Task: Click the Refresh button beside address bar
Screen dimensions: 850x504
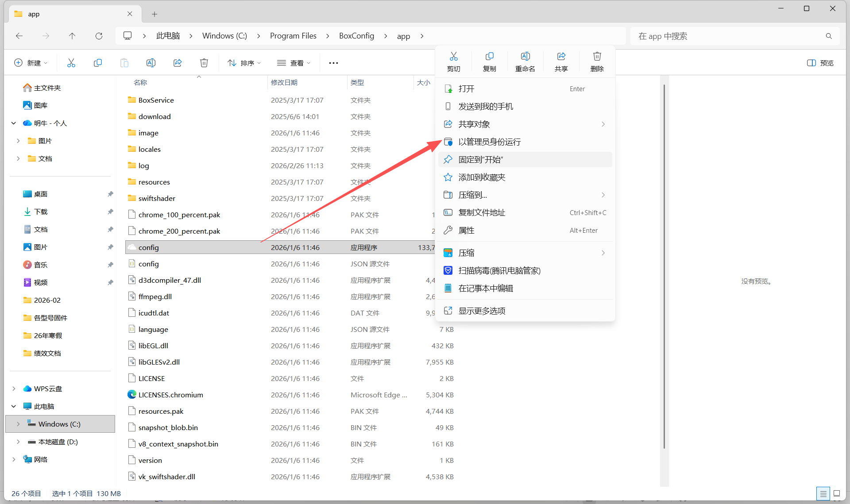Action: tap(99, 36)
